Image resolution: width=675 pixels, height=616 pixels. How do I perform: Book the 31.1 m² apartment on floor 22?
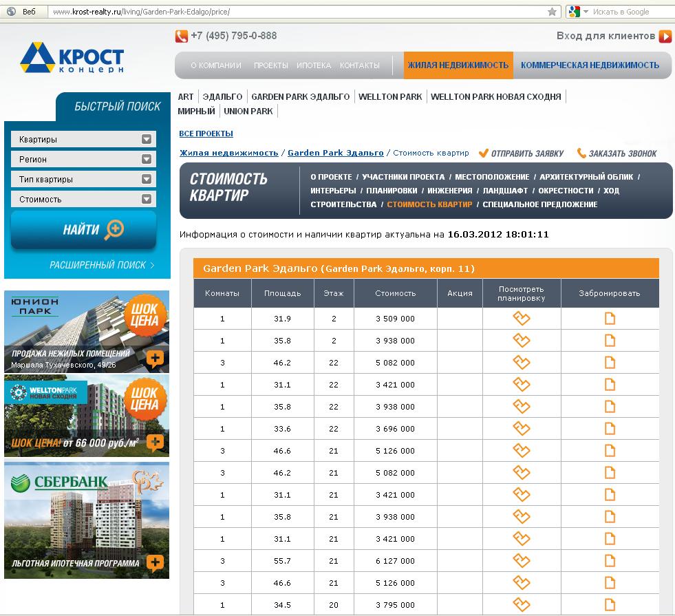tap(610, 385)
